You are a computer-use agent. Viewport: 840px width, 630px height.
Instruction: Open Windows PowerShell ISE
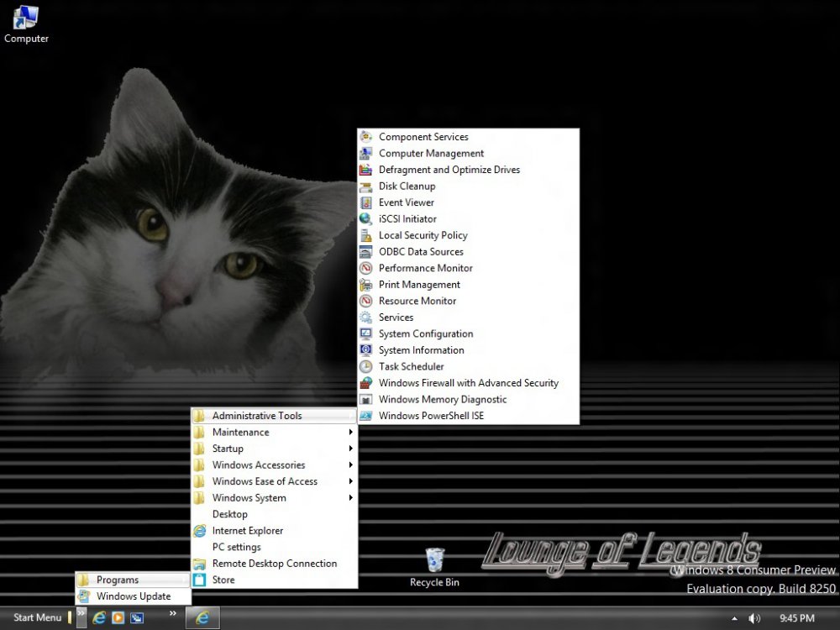click(431, 416)
